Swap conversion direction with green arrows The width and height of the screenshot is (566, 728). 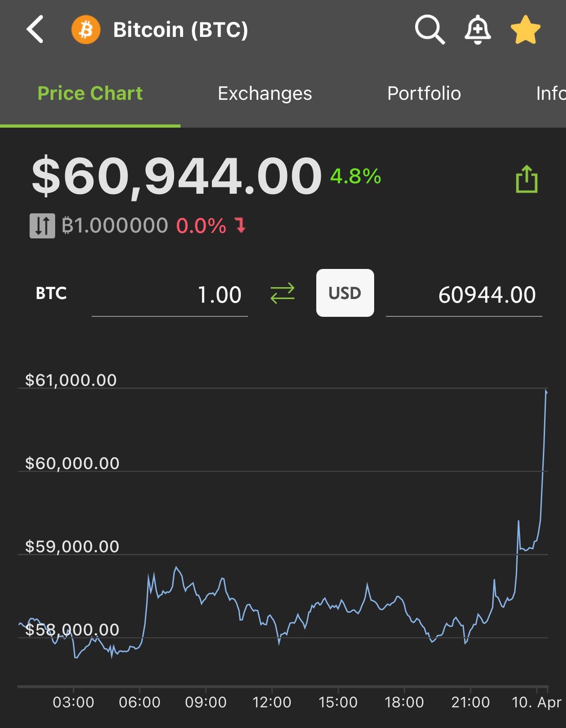click(x=283, y=293)
